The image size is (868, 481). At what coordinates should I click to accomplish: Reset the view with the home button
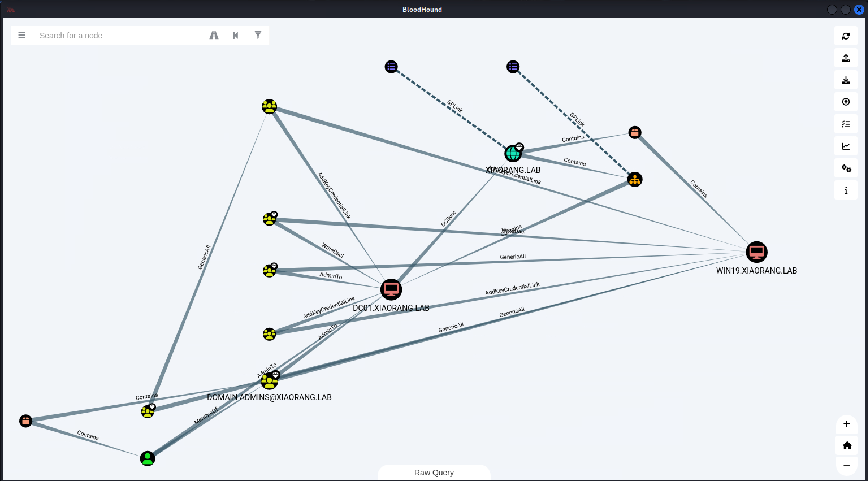[847, 445]
